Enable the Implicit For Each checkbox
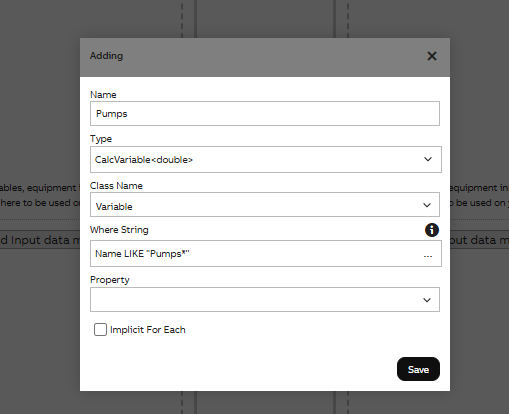509x414 pixels. pos(100,329)
